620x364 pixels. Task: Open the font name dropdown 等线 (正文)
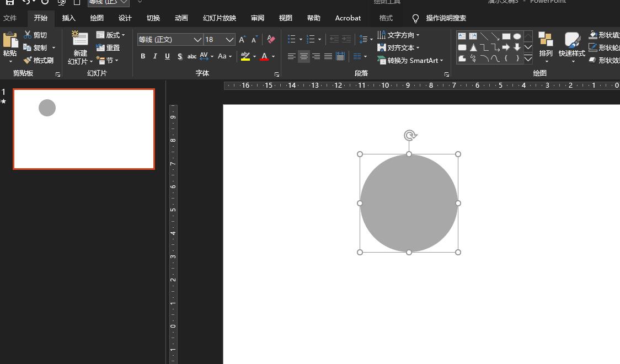[197, 40]
